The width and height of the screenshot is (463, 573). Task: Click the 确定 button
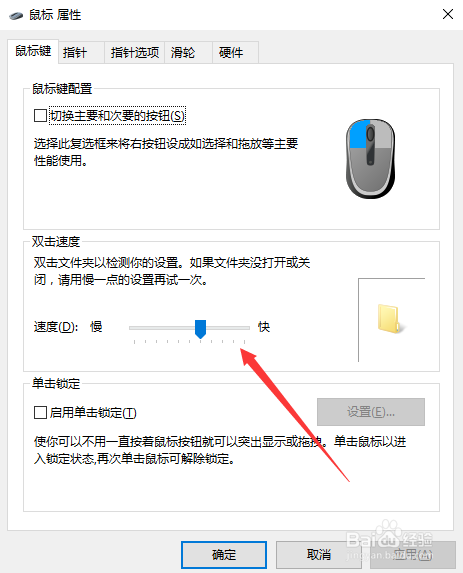[224, 555]
